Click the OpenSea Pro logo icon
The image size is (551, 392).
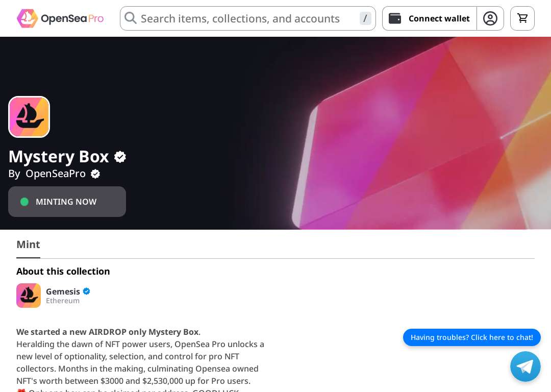click(x=27, y=18)
